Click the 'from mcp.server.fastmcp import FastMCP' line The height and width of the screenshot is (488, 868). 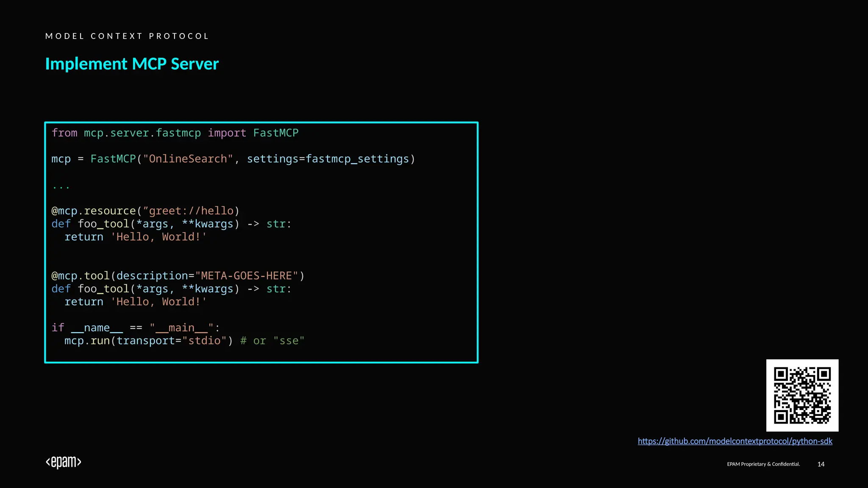175,133
